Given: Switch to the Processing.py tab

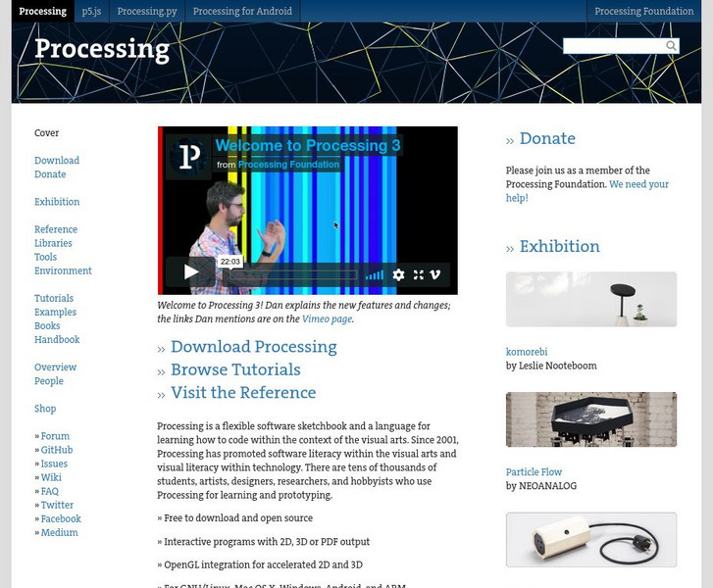Looking at the screenshot, I should pyautogui.click(x=147, y=11).
